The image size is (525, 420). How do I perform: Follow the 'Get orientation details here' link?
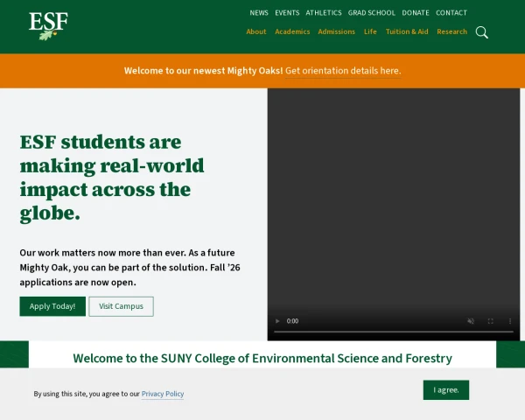point(343,71)
